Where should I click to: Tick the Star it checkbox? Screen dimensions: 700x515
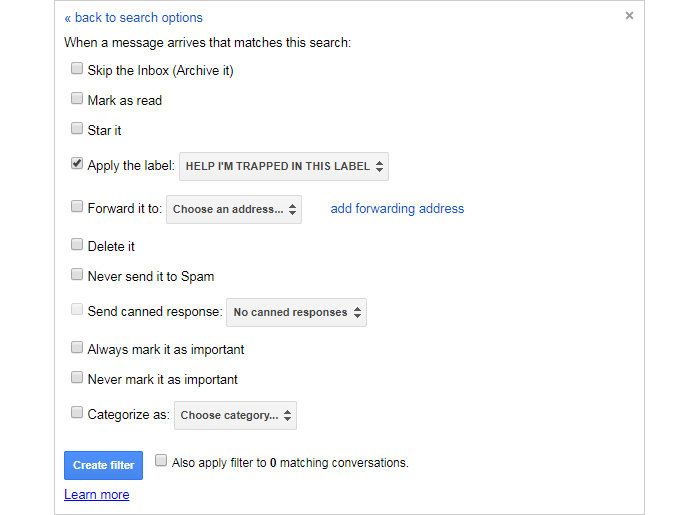click(77, 129)
